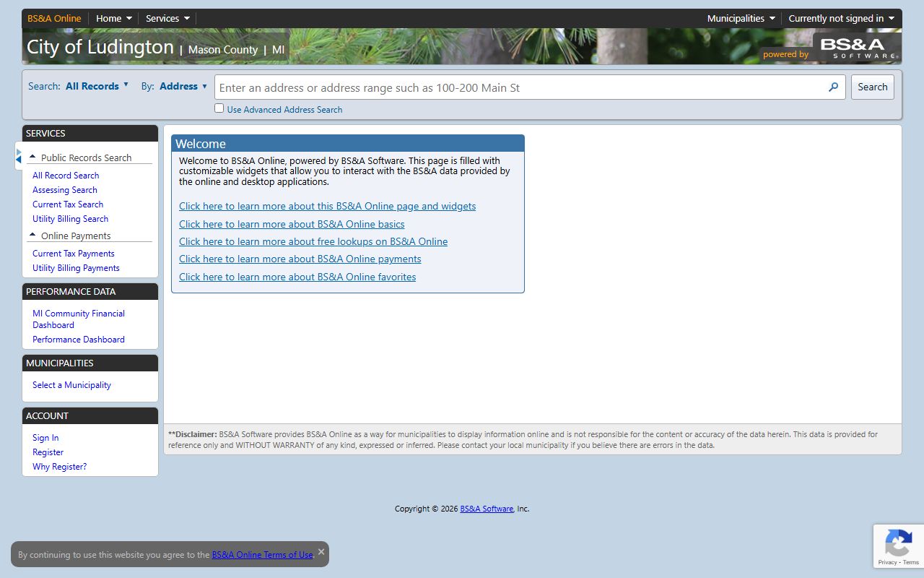Click Register link in Account panel
Image resolution: width=924 pixels, height=578 pixels.
click(48, 452)
